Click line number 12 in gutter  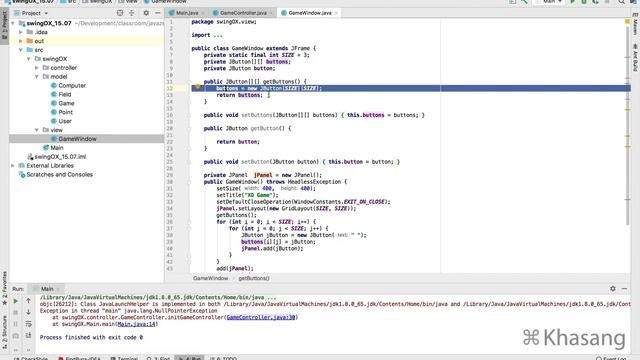[x=170, y=88]
